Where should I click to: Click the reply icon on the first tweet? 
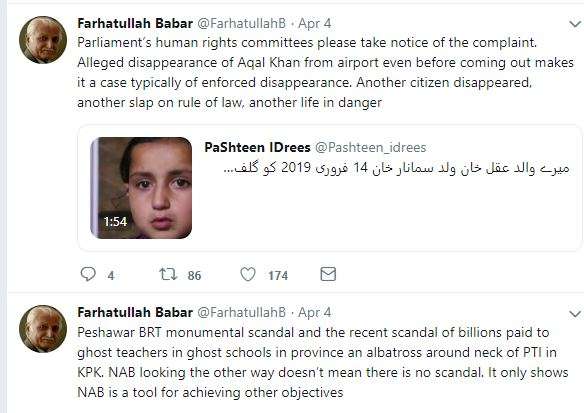pyautogui.click(x=88, y=274)
